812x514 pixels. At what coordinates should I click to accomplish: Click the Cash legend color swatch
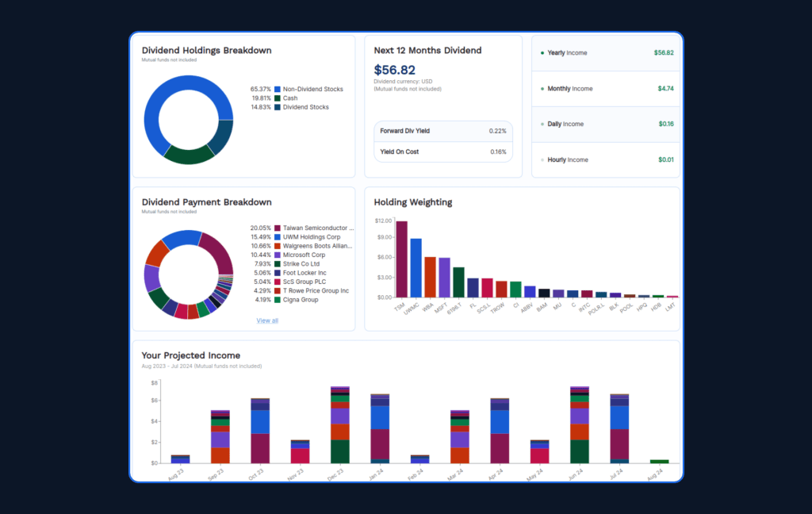pyautogui.click(x=278, y=98)
